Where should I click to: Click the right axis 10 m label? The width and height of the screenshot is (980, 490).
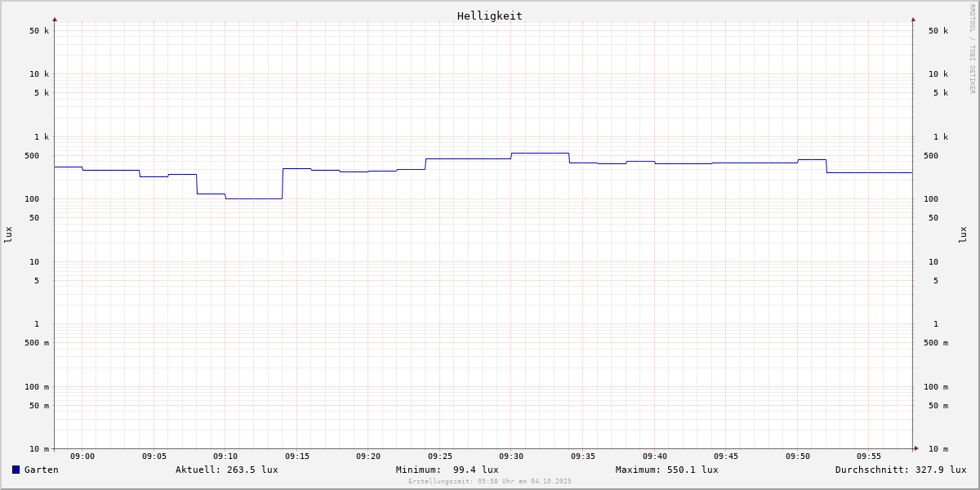[938, 449]
